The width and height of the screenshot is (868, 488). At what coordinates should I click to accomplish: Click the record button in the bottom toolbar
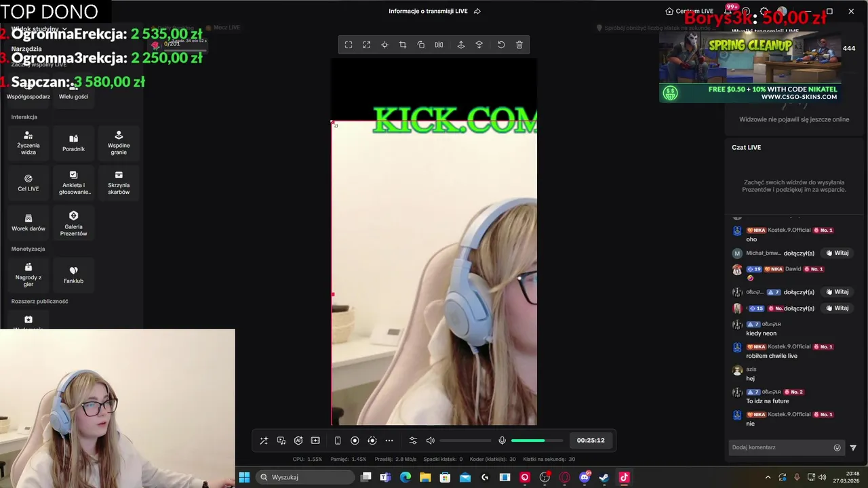click(x=355, y=441)
